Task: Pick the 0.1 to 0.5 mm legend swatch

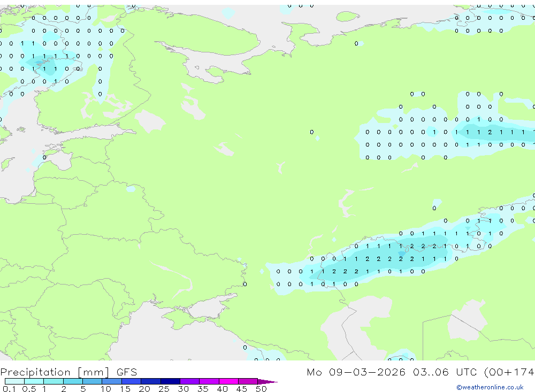Action: [x=14, y=381]
